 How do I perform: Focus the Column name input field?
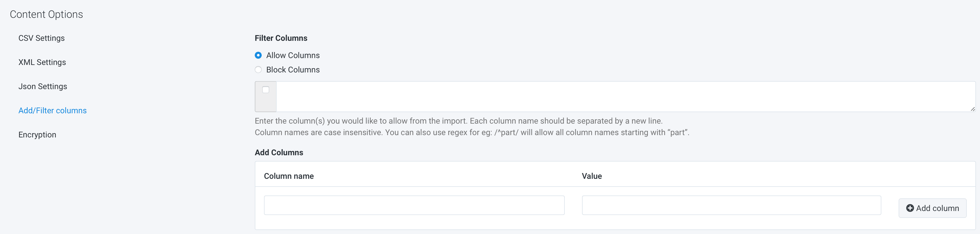[414, 206]
